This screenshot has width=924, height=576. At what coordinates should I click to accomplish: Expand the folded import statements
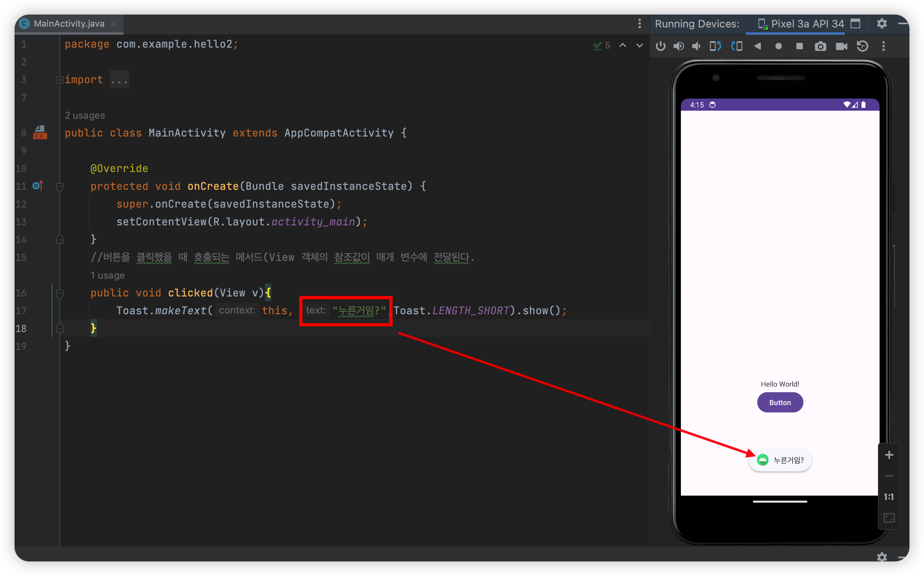coord(60,80)
